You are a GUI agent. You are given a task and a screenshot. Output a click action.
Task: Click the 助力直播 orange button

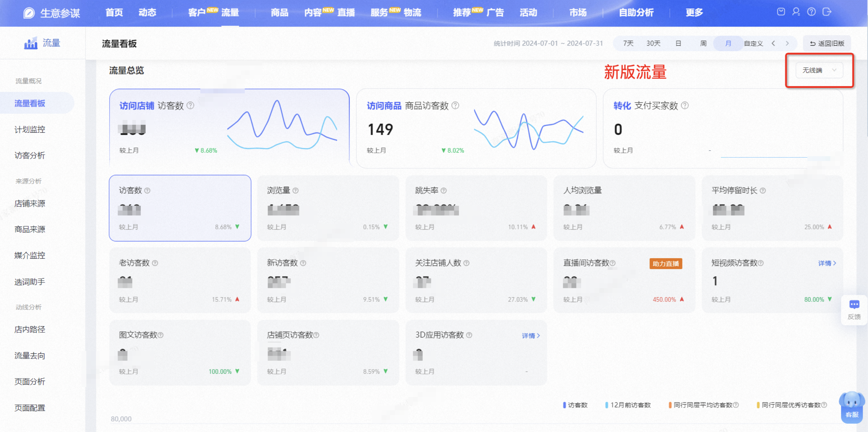click(665, 263)
